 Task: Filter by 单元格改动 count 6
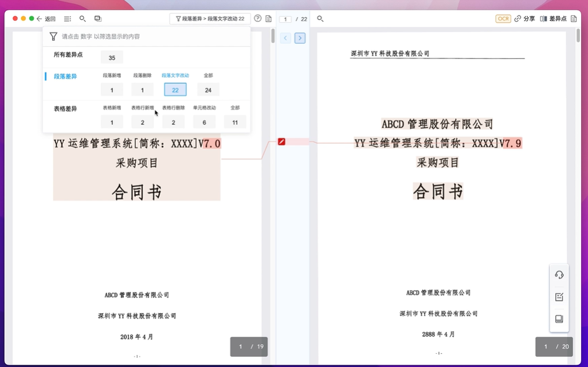tap(205, 122)
